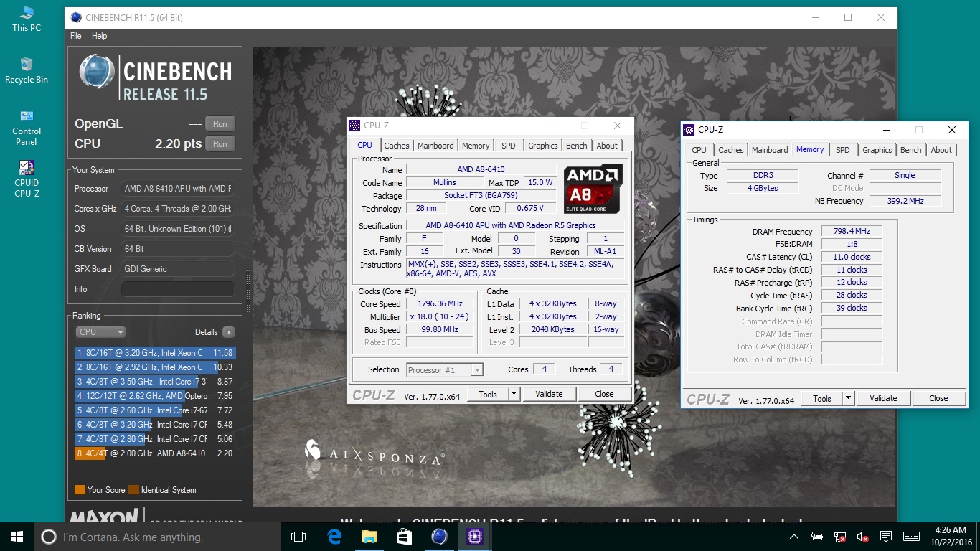Click the Cinebench title bar logo icon
980x551 pixels.
[75, 17]
